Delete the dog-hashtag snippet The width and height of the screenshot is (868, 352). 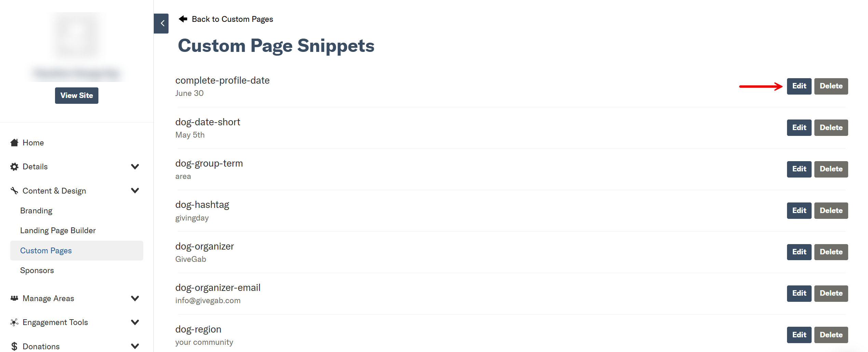(x=831, y=211)
